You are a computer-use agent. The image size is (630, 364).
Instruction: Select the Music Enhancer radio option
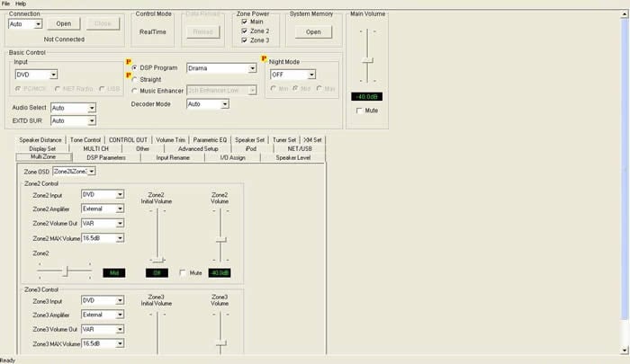click(x=136, y=90)
